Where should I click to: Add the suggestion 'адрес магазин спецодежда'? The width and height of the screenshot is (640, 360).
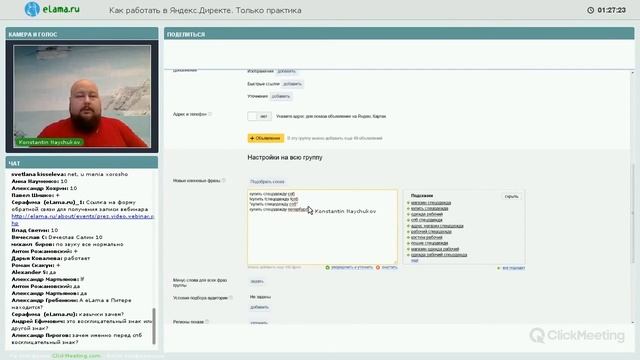(x=437, y=226)
